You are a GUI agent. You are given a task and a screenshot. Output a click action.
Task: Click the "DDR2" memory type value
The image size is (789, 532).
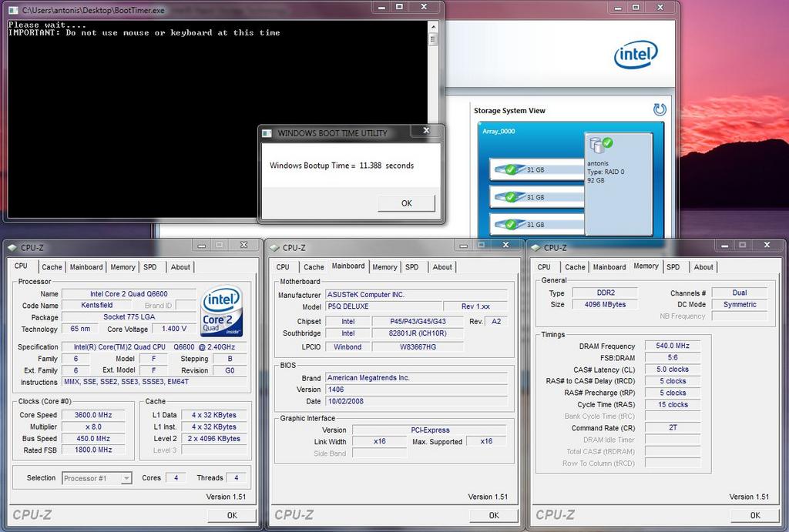pos(606,293)
